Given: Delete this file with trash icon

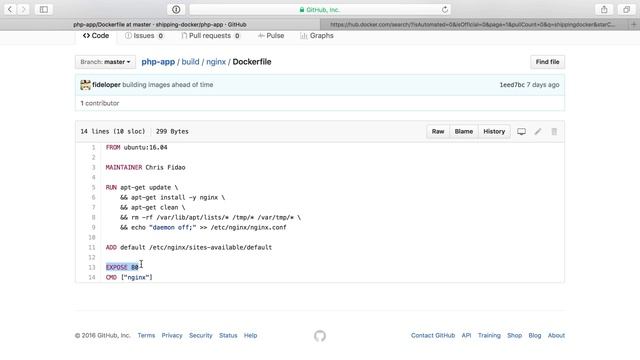Looking at the screenshot, I should point(554,131).
